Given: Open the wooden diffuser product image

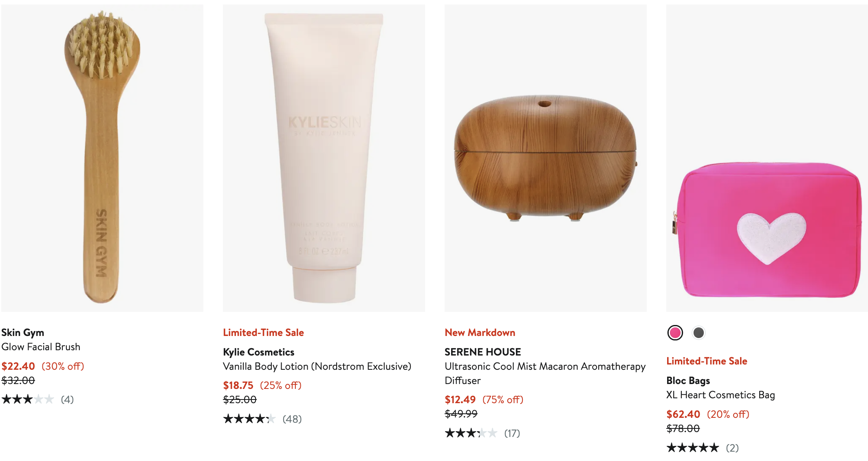Looking at the screenshot, I should tap(546, 158).
